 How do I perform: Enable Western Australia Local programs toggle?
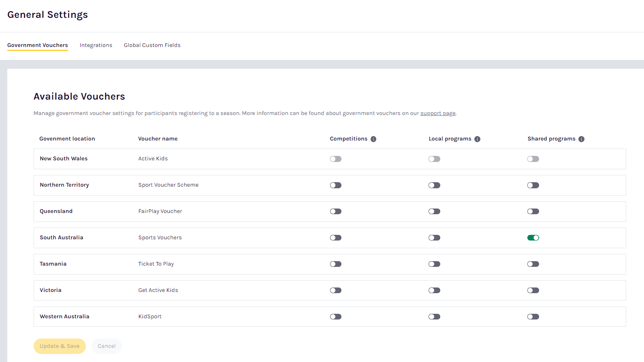click(x=435, y=317)
